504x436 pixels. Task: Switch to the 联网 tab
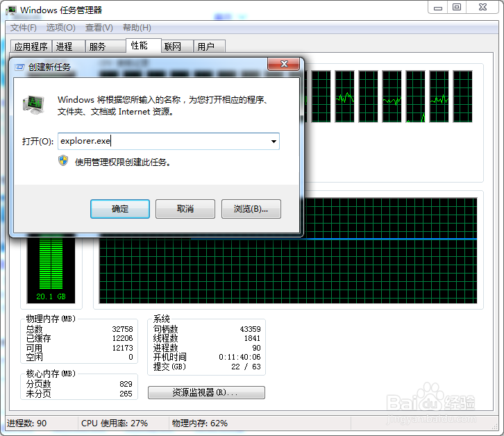coord(177,47)
